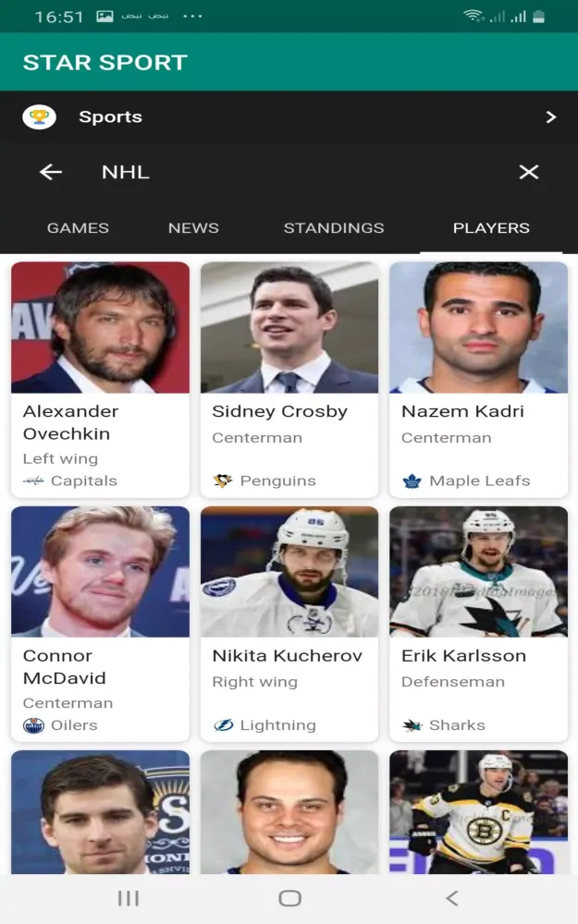Clear the NHL search with X
578x924 pixels.
(x=528, y=172)
